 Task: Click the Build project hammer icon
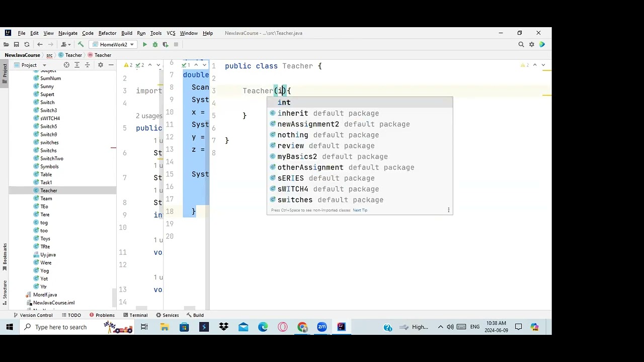[80, 45]
